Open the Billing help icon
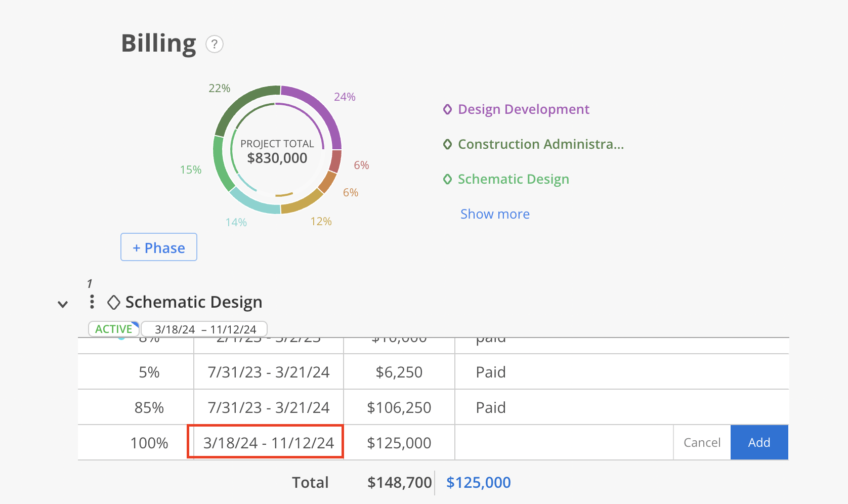Screen dimensions: 848x504 point(214,45)
